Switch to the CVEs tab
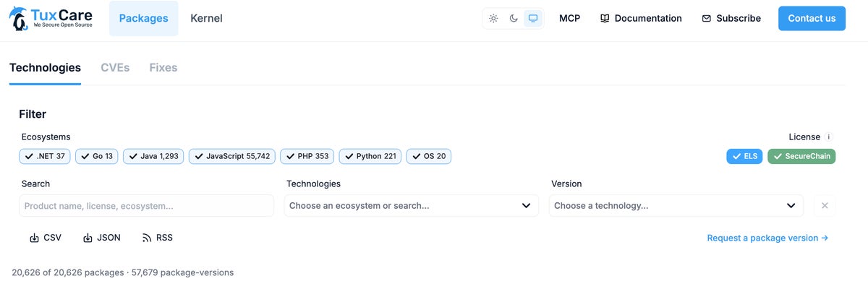Viewport: 868px width, 289px height. coord(115,68)
